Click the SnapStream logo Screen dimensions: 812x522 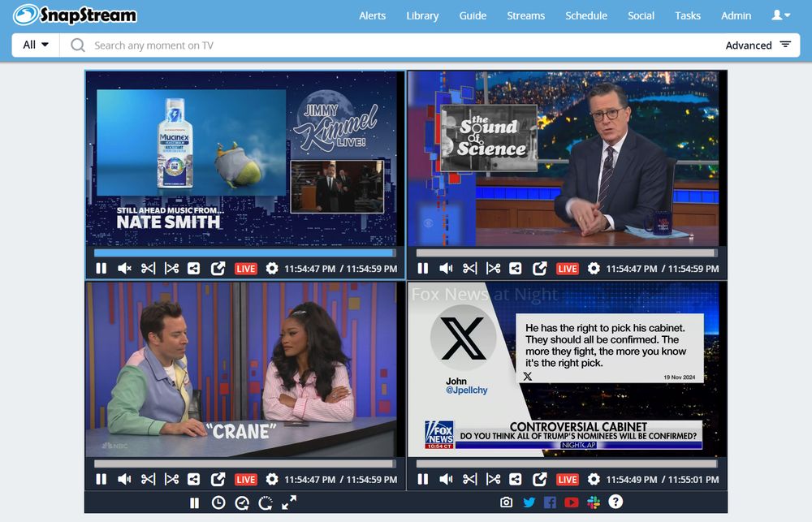75,15
